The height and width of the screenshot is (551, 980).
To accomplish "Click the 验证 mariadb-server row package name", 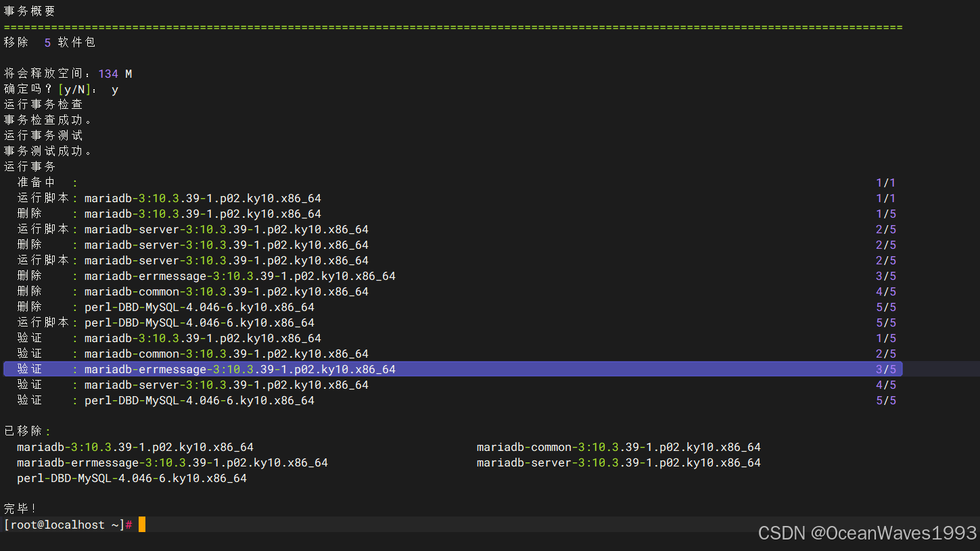I will pyautogui.click(x=227, y=385).
